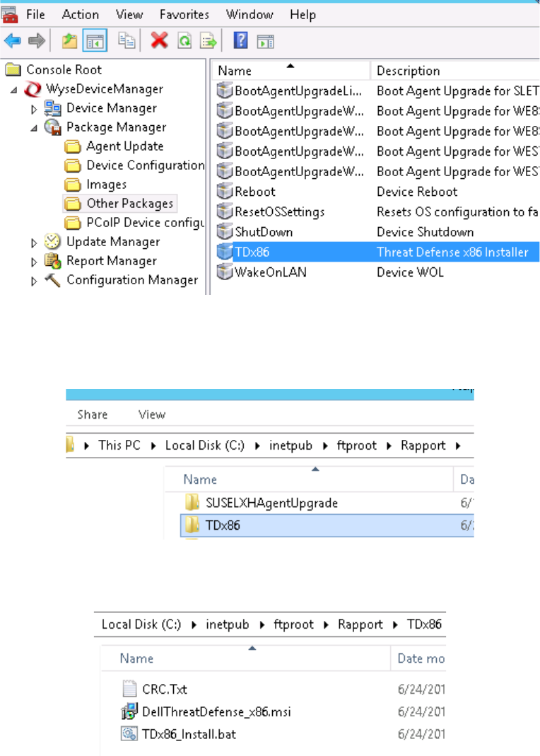This screenshot has height=756, width=540.
Task: Expand the Report Manager tree node
Action: click(34, 262)
